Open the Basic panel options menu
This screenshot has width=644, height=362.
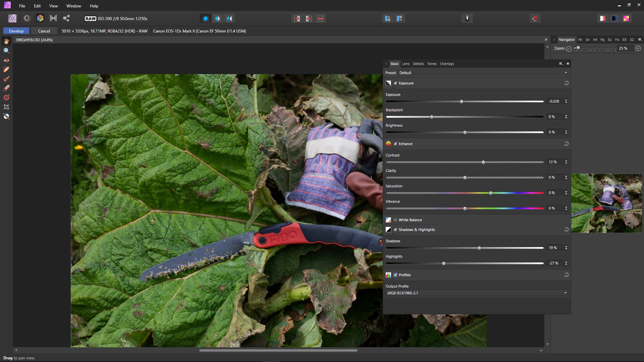pos(561,64)
